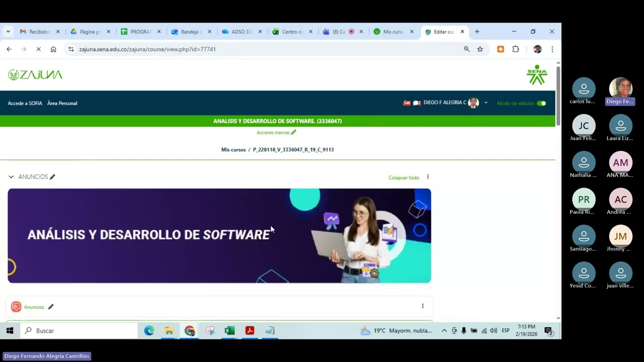Open the Chrome three-dot menu

coord(552,49)
